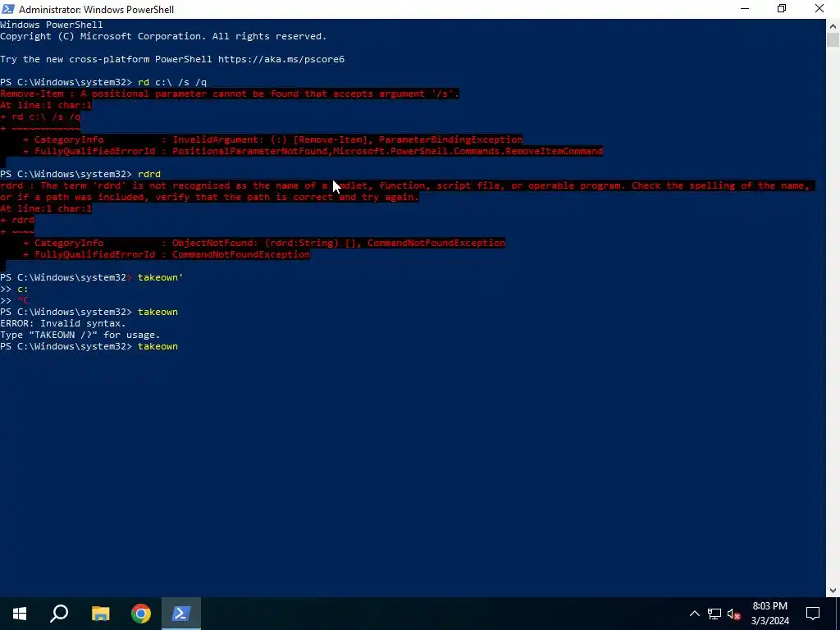This screenshot has height=630, width=840.
Task: Click 'Copyright (C) Microsoft Corporation' line
Action: pyautogui.click(x=163, y=36)
